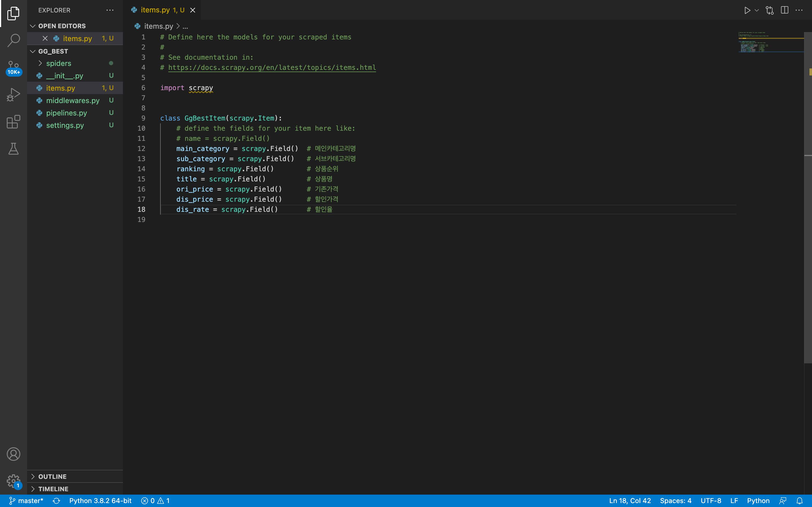
Task: Split the editor to the right
Action: 784,10
